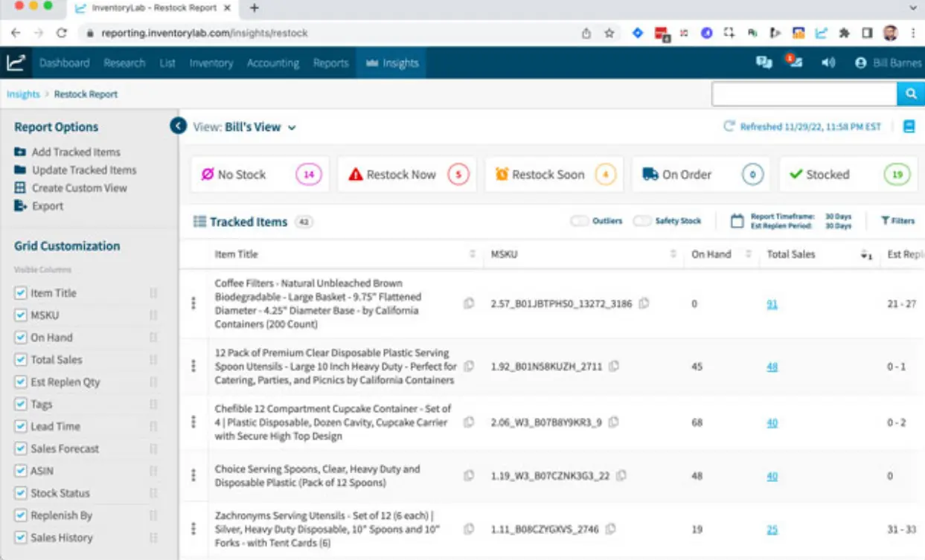Image resolution: width=925 pixels, height=560 pixels.
Task: Bookmark this page with star icon
Action: [609, 33]
